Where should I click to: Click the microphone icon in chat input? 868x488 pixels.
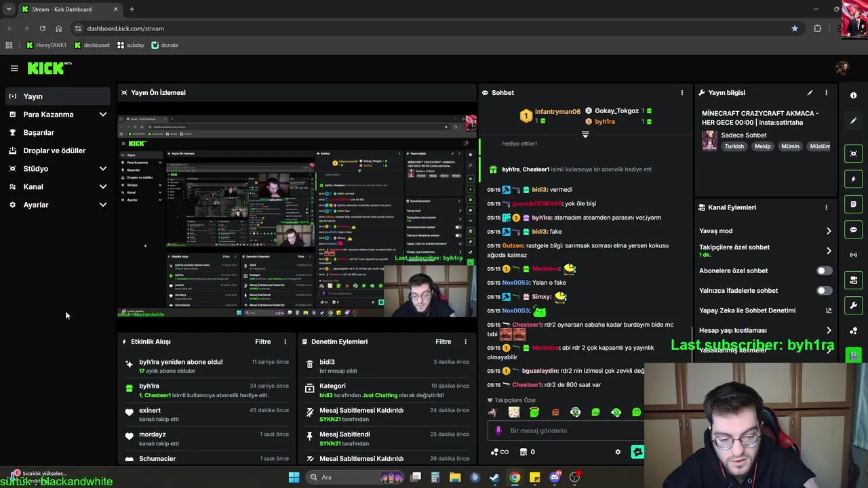click(498, 430)
